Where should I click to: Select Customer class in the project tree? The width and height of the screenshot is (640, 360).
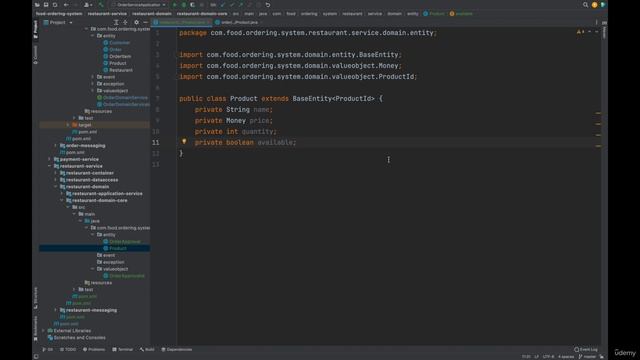pos(119,42)
